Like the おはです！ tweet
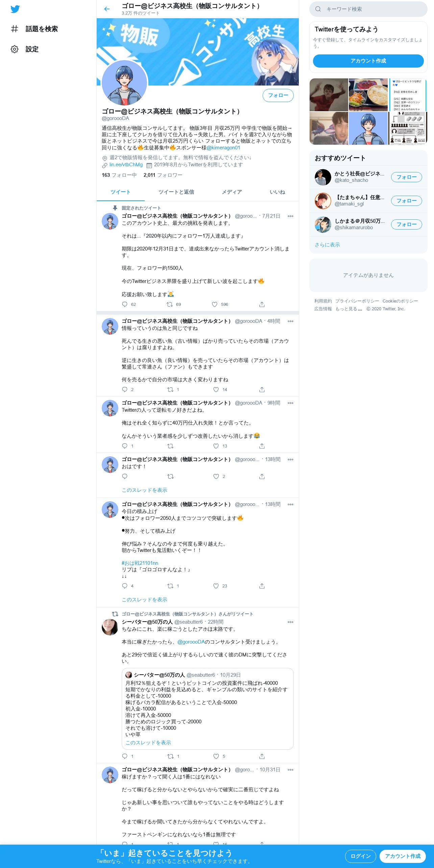The width and height of the screenshot is (434, 868). [x=216, y=476]
